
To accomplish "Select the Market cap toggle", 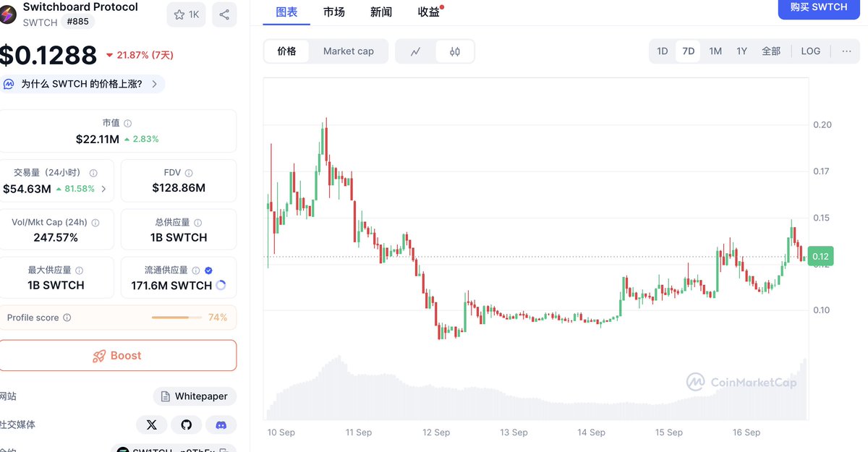I will point(349,51).
